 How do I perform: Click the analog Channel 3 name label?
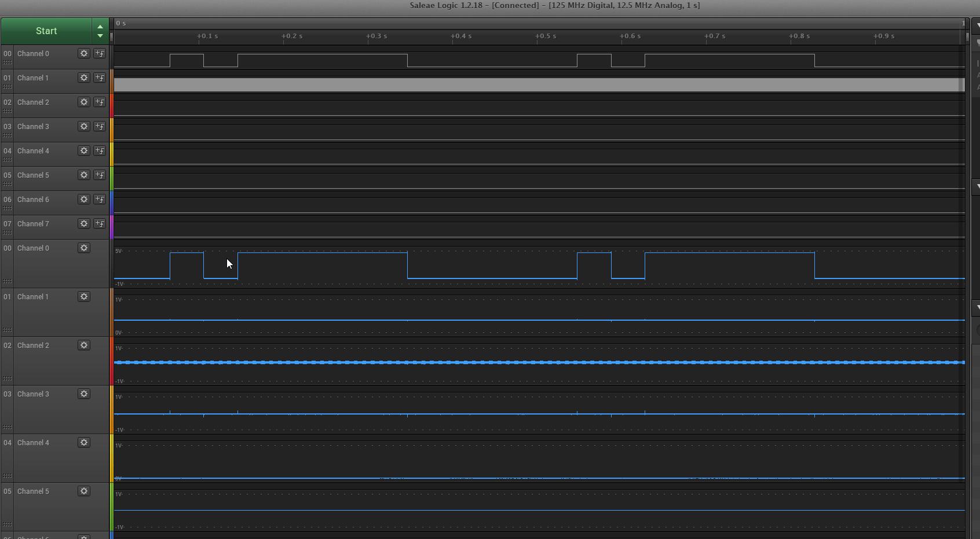pos(33,394)
